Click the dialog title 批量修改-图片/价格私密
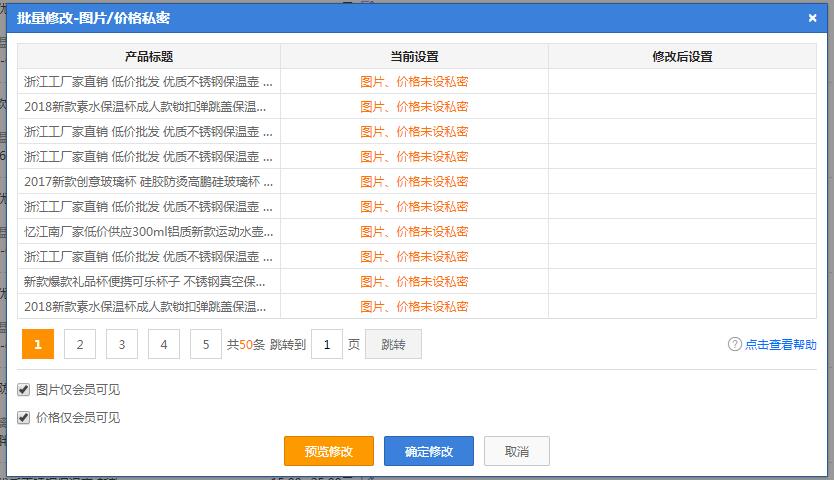Screen dimensions: 834x480 (x=93, y=18)
